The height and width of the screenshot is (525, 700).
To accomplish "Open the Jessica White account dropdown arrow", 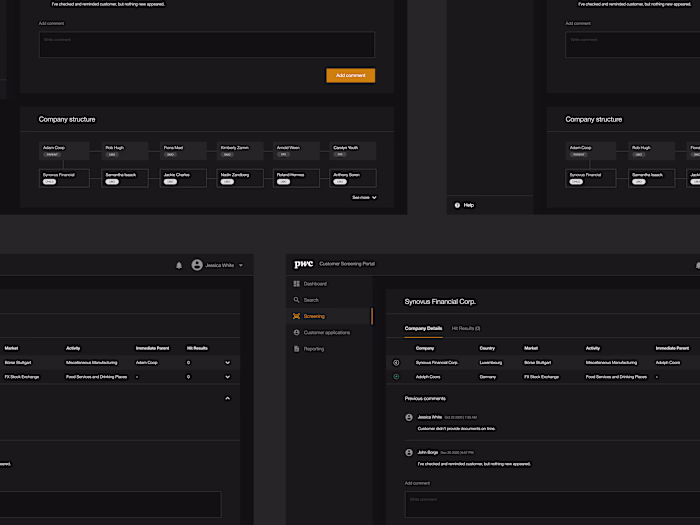I will point(241,265).
